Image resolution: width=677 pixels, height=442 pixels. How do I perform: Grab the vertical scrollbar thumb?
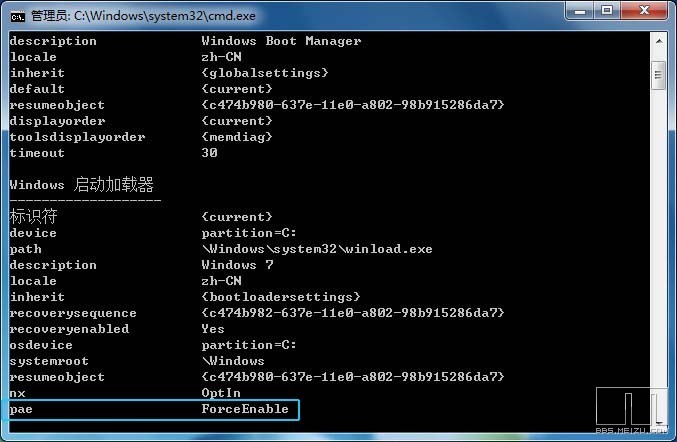658,75
